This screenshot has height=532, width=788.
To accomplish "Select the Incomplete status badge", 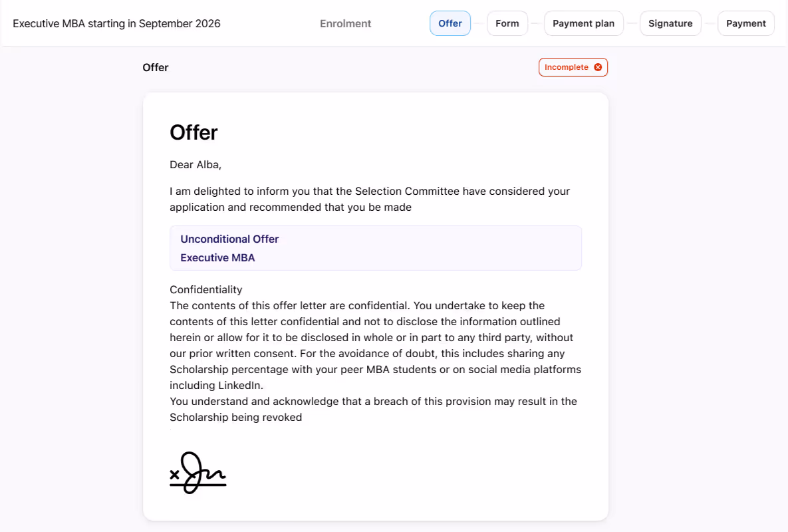I will [573, 66].
